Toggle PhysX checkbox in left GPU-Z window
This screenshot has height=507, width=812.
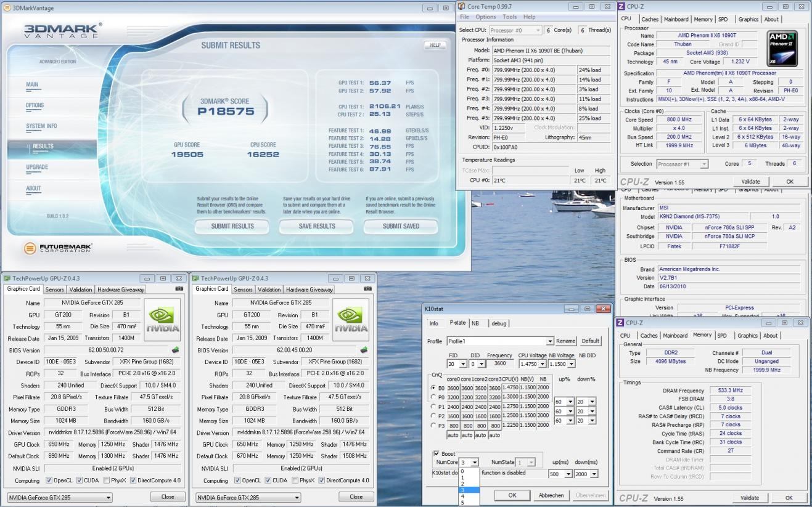(x=107, y=481)
